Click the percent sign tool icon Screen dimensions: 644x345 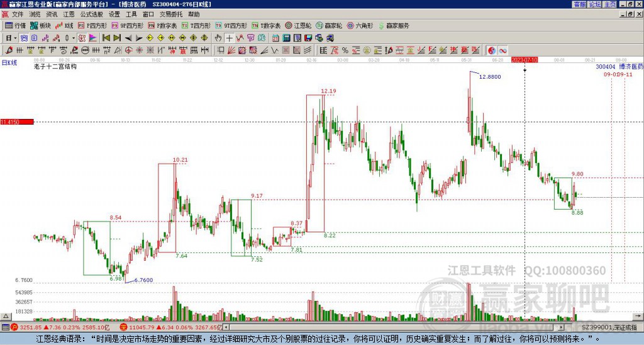pyautogui.click(x=345, y=50)
